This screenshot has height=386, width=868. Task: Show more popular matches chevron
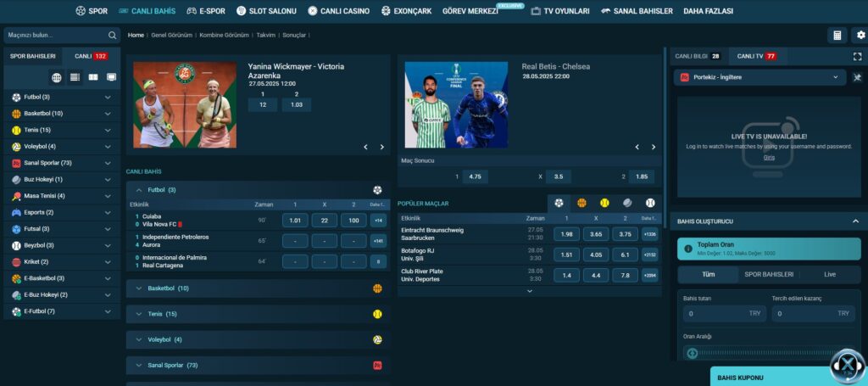point(529,291)
